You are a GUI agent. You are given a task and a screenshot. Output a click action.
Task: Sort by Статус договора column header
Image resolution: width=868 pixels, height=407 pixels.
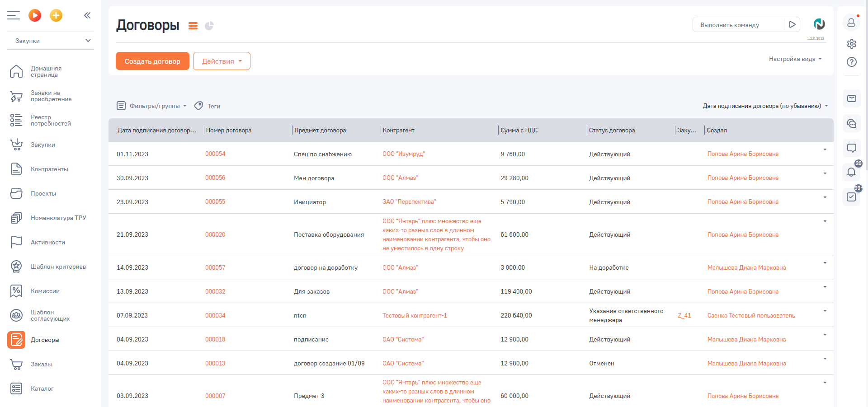tap(612, 130)
